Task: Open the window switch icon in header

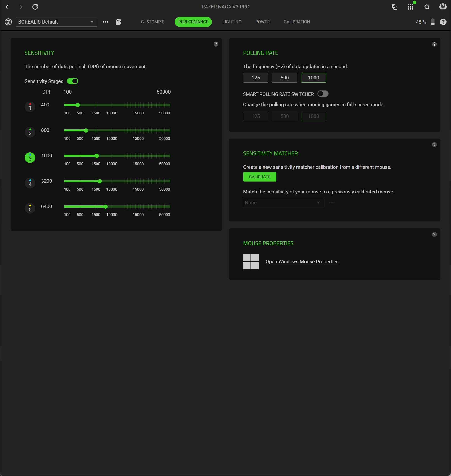Action: tap(394, 7)
